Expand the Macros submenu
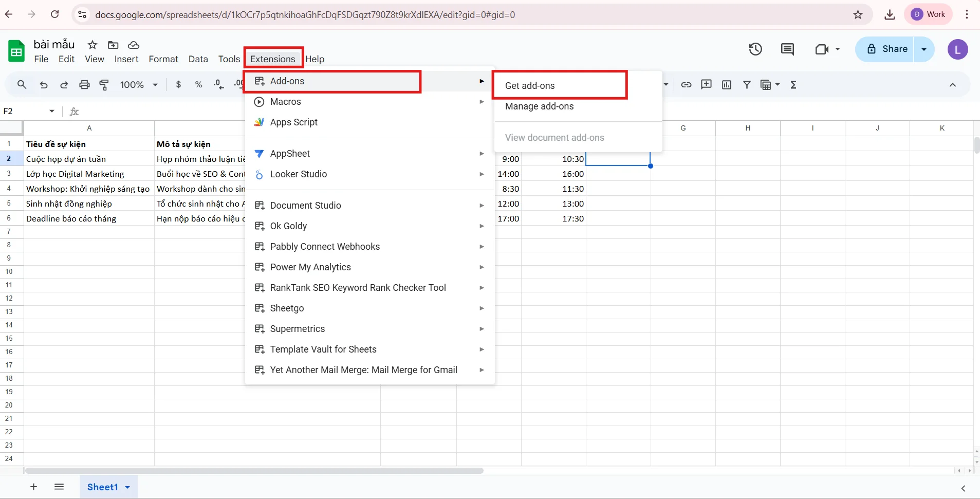The height and width of the screenshot is (499, 980). point(482,102)
